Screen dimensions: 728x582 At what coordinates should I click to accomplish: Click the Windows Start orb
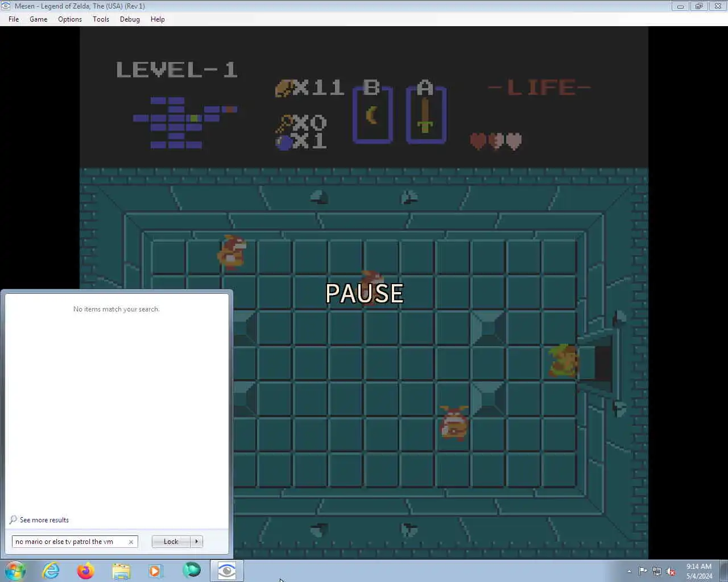tap(15, 570)
